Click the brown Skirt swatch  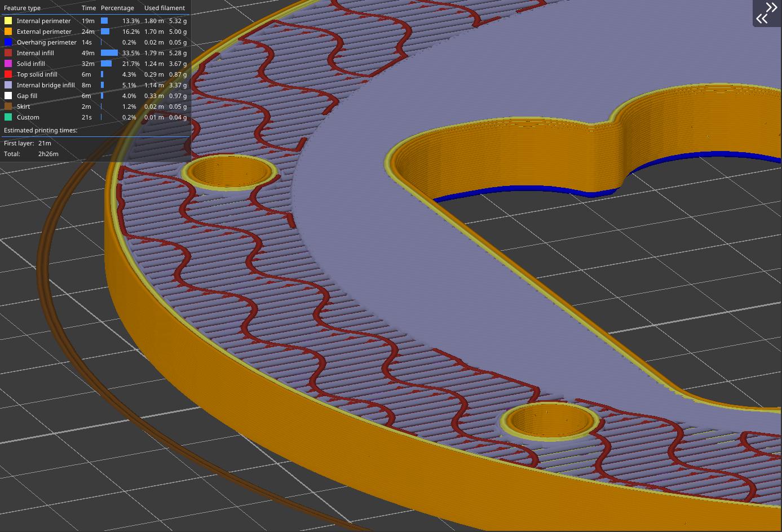(8, 107)
